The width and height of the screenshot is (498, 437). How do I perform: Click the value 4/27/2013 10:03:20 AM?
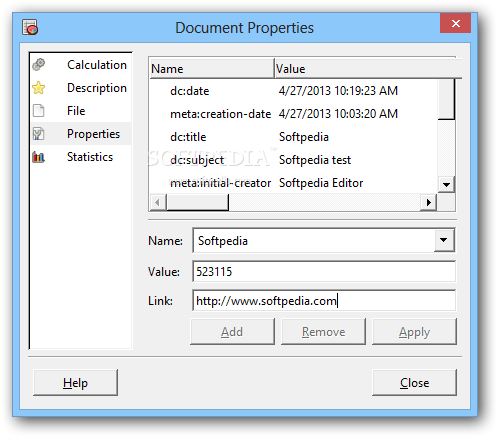point(338,114)
